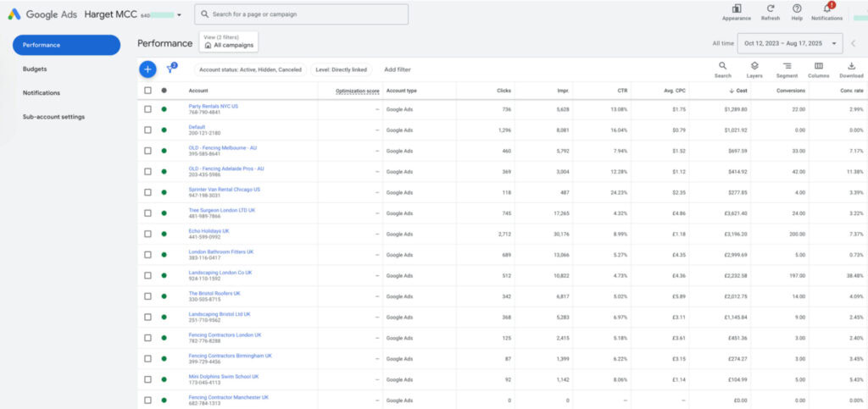Screen dimensions: 868x409
Task: Select checkbox for Tree Surgeon London LTD UK
Action: pyautogui.click(x=147, y=213)
